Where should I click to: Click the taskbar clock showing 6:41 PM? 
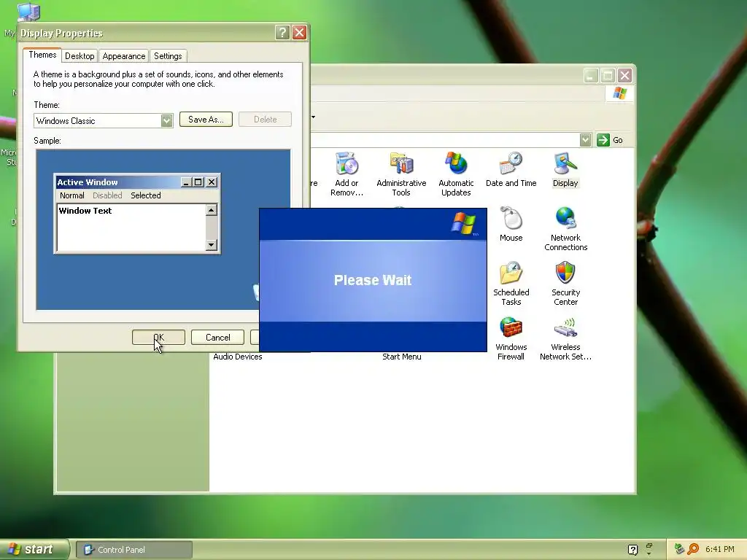click(720, 549)
